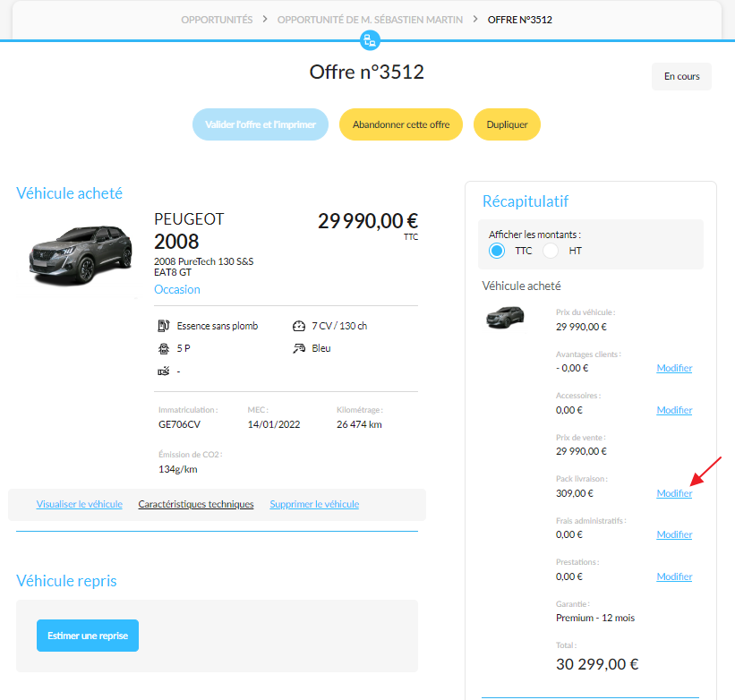Click the Récapitulatif heading
The width and height of the screenshot is (735, 700).
pos(526,201)
